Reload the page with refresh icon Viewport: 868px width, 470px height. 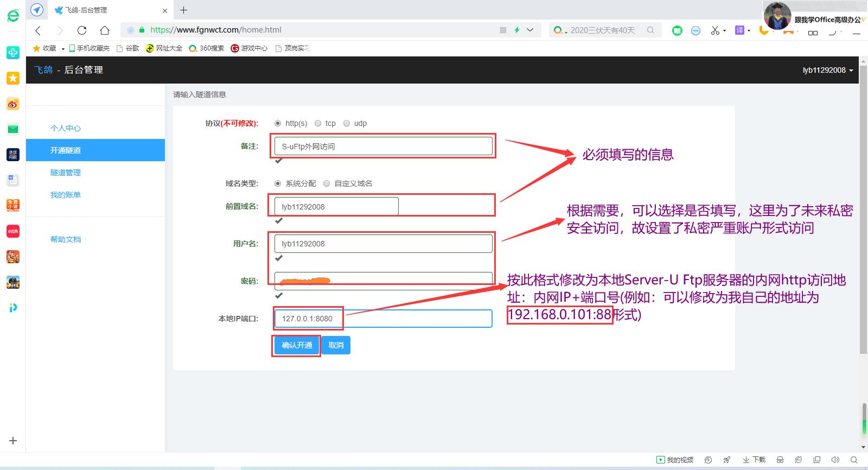[82, 30]
